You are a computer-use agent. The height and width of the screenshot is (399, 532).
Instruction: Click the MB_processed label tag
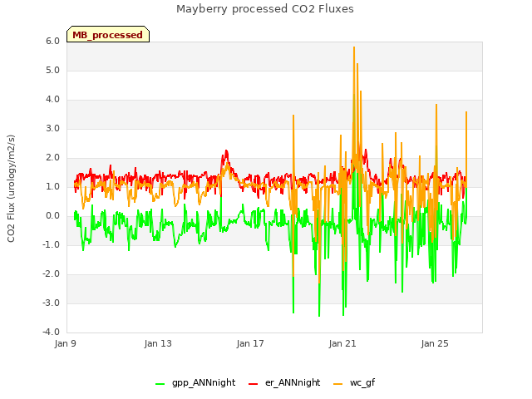tap(108, 34)
